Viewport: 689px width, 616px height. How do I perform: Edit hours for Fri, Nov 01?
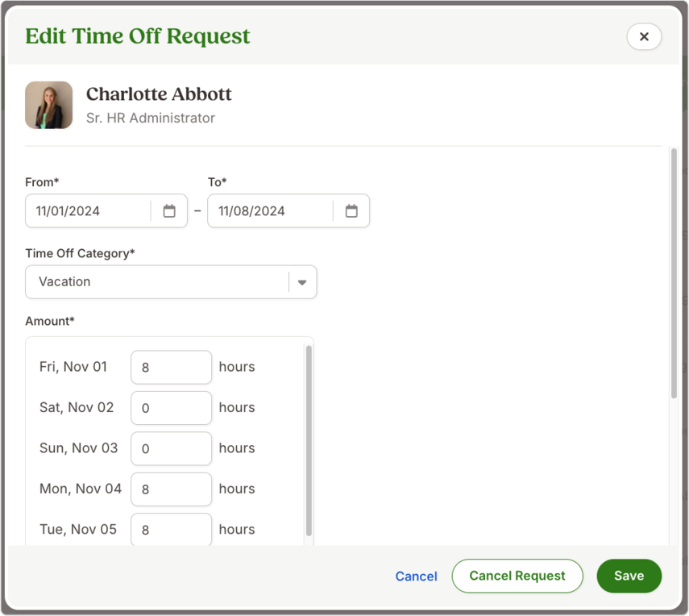click(172, 367)
